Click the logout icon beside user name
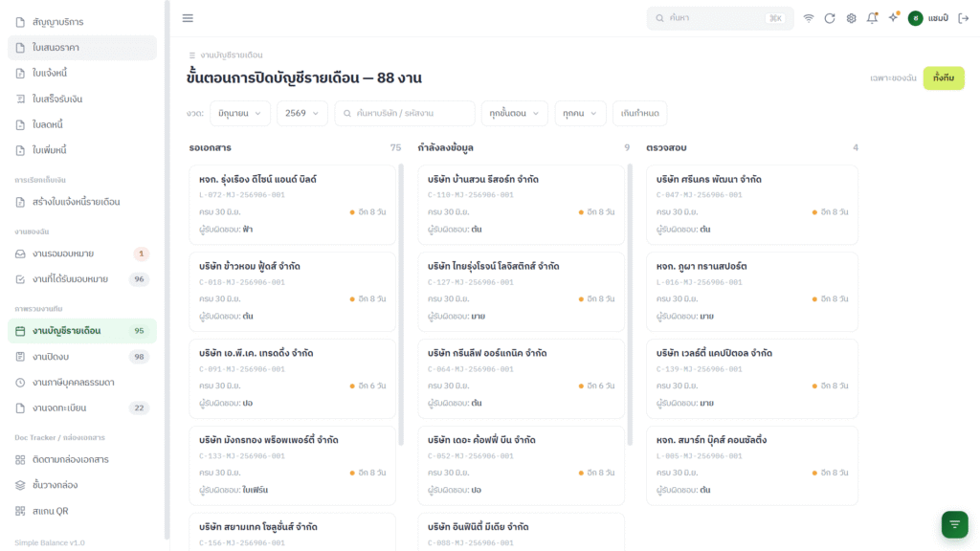This screenshot has width=980, height=551. [x=963, y=18]
